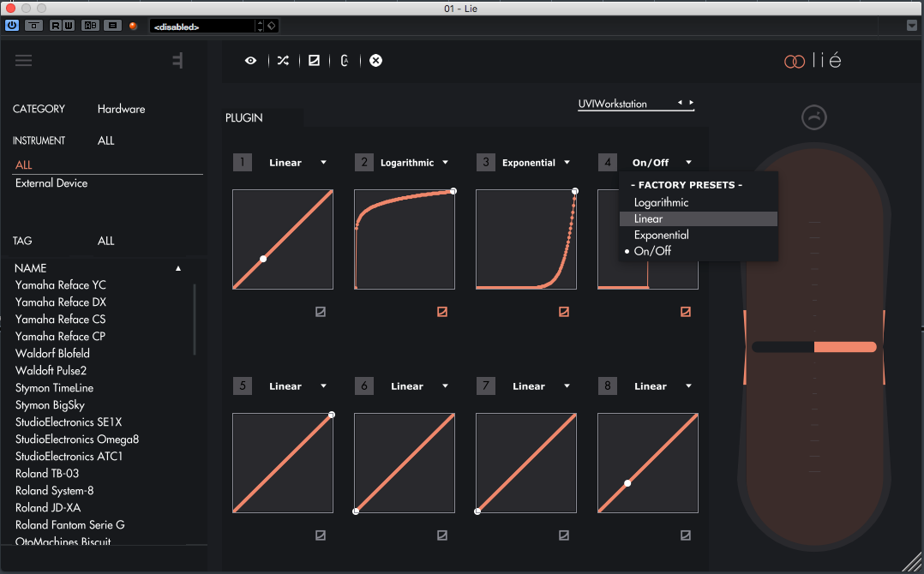The width and height of the screenshot is (924, 574).
Task: Open the <disabled> preset selector
Action: [x=201, y=26]
